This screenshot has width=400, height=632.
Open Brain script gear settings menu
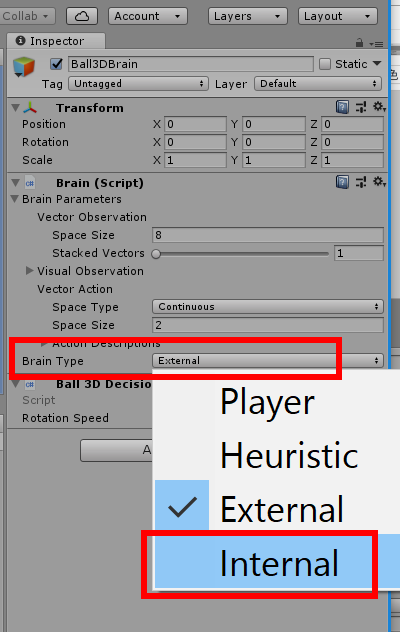[x=379, y=182]
